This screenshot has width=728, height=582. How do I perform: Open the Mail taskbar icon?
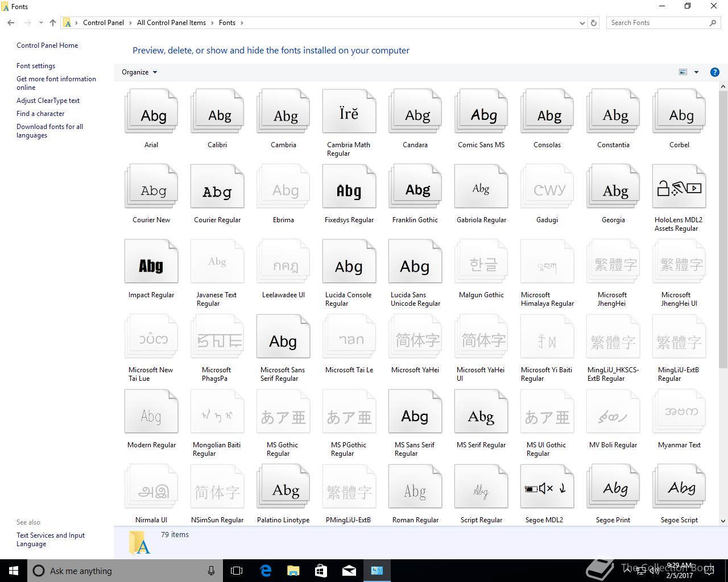pyautogui.click(x=349, y=571)
